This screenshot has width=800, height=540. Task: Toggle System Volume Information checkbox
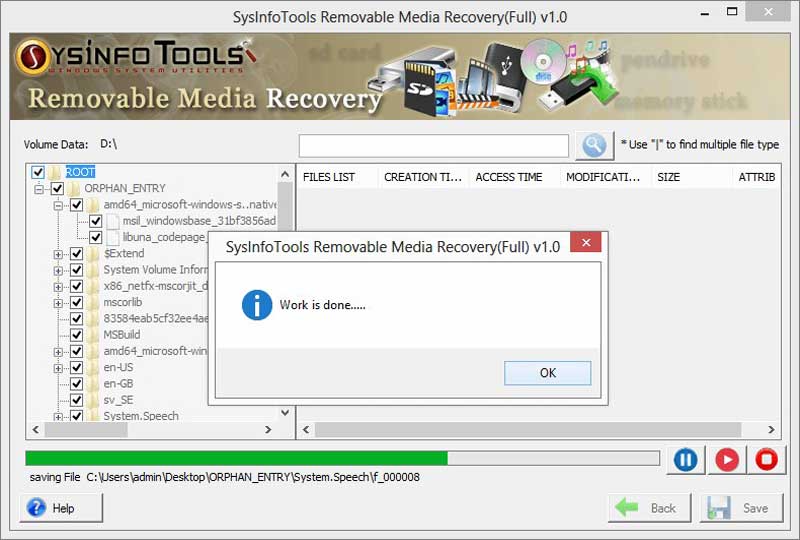pos(77,270)
